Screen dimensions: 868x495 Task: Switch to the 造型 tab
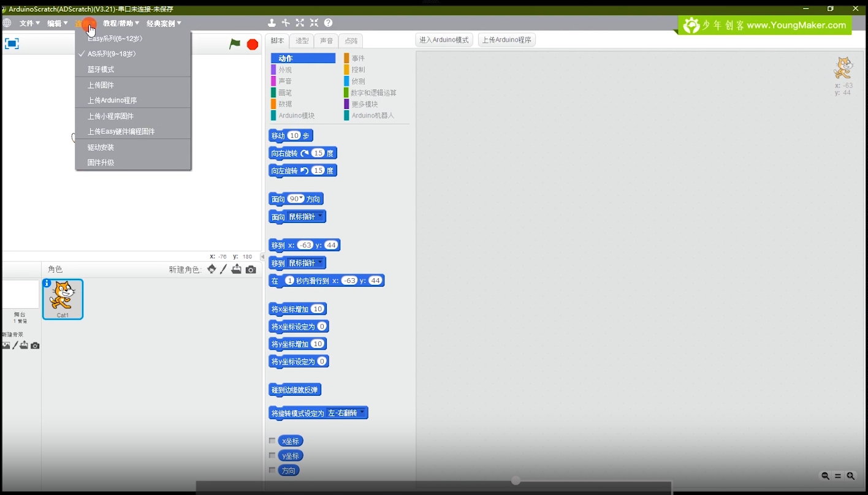click(302, 40)
